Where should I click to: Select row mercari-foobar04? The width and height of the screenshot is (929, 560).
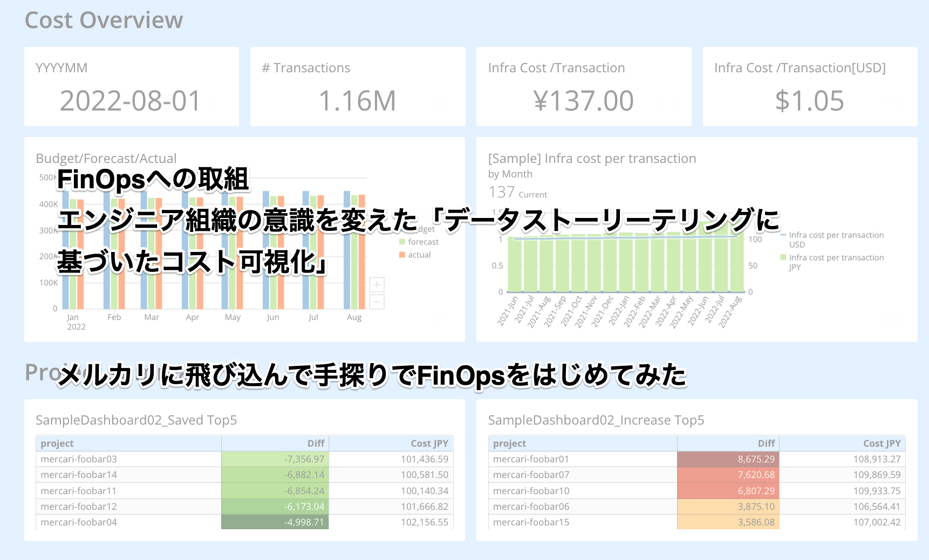(244, 522)
